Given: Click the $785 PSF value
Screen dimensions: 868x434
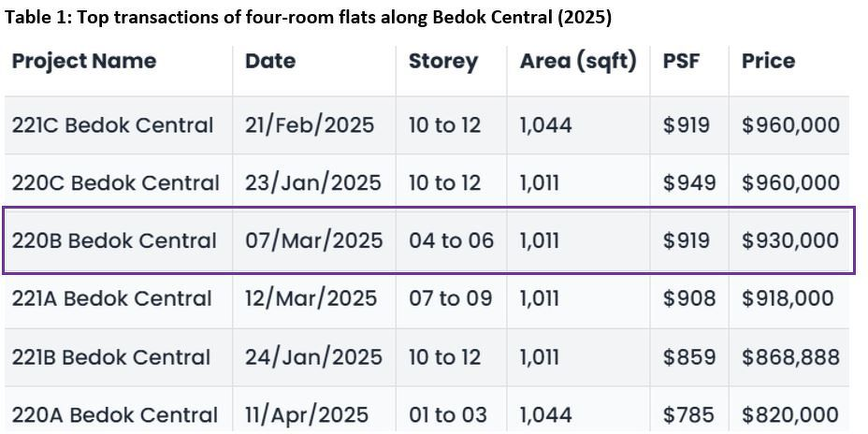Looking at the screenshot, I should (687, 414).
